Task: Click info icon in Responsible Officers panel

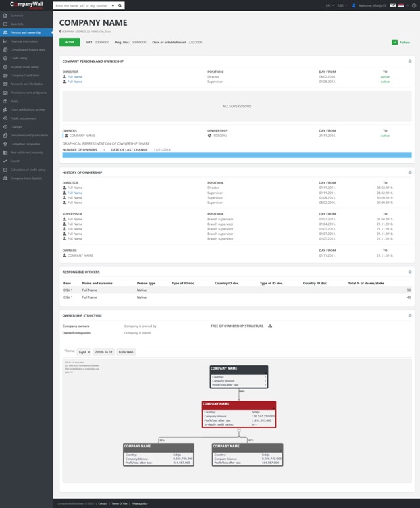Action: 410,272
